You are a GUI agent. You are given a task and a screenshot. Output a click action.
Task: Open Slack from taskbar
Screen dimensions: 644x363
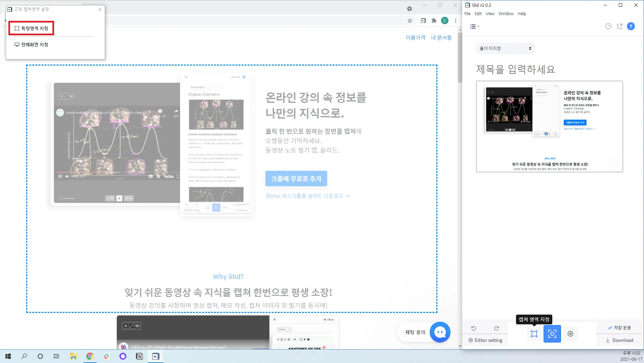click(106, 356)
